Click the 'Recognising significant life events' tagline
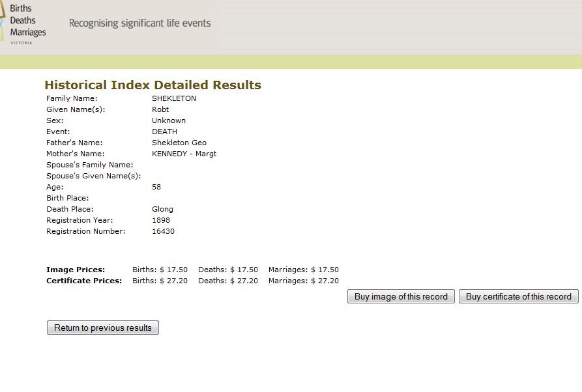Viewport: 582px width, 392px height. click(x=139, y=23)
